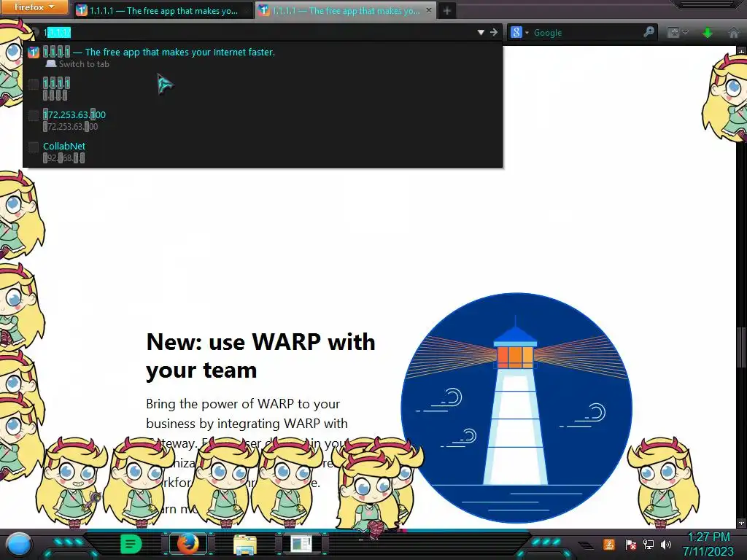Select the 172.253.63.100 suggestion entry
Image resolution: width=747 pixels, height=560 pixels.
click(263, 120)
